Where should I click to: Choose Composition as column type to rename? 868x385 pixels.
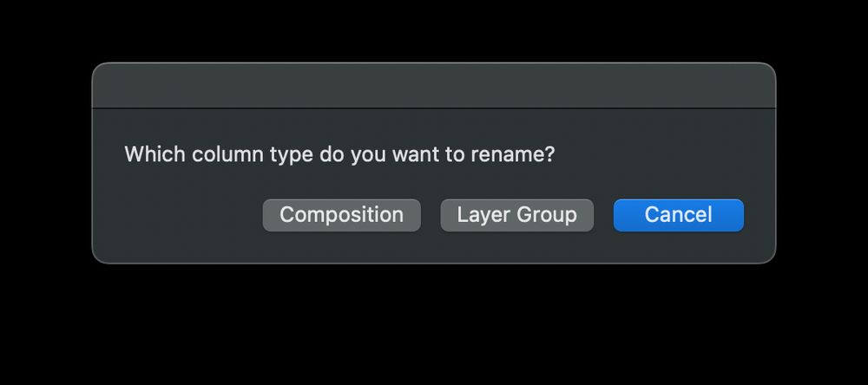point(341,215)
